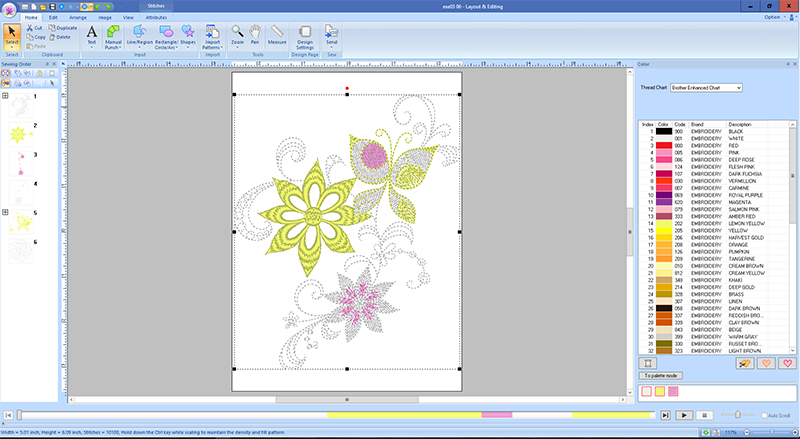Expand sewing order item 5

(x=7, y=213)
